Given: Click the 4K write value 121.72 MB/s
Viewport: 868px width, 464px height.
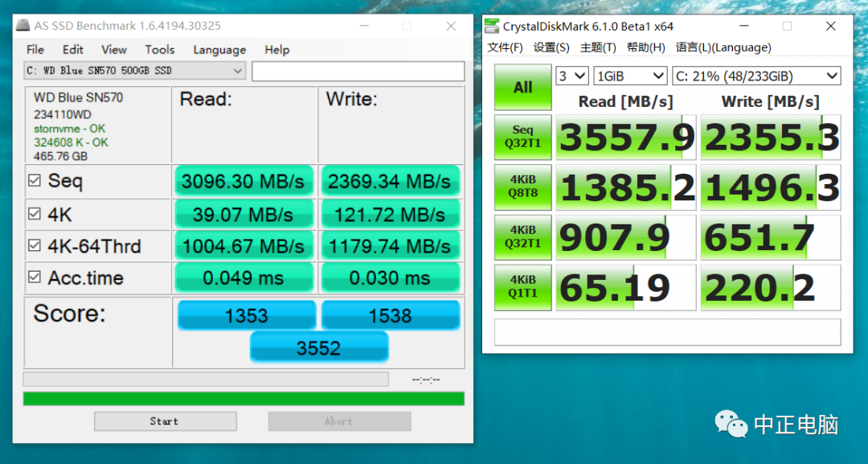Looking at the screenshot, I should 390,214.
